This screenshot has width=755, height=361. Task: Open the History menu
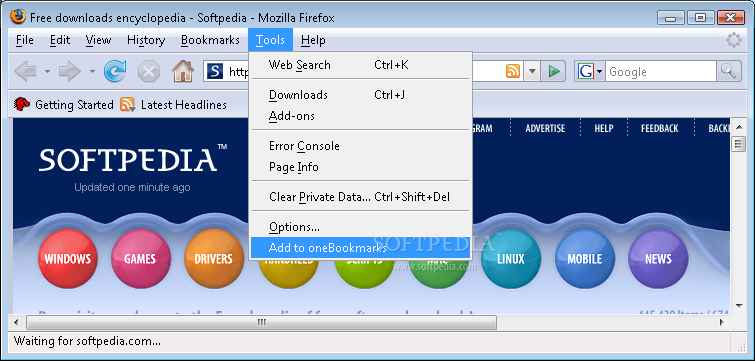146,40
